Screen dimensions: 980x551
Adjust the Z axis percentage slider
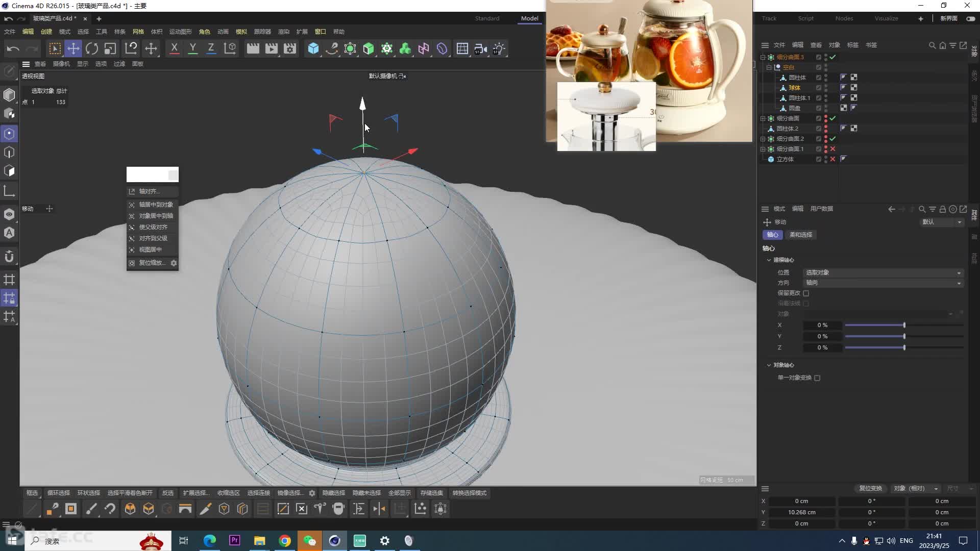click(x=904, y=347)
